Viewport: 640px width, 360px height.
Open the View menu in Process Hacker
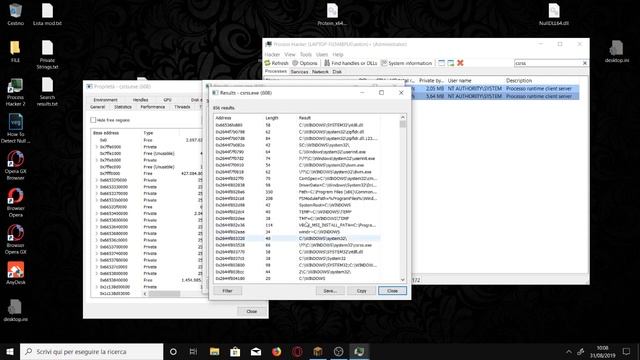[290, 54]
